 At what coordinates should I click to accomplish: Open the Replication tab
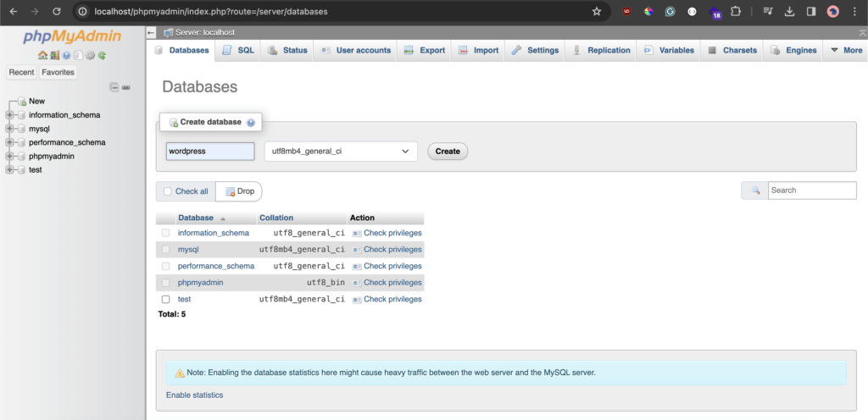[x=601, y=50]
